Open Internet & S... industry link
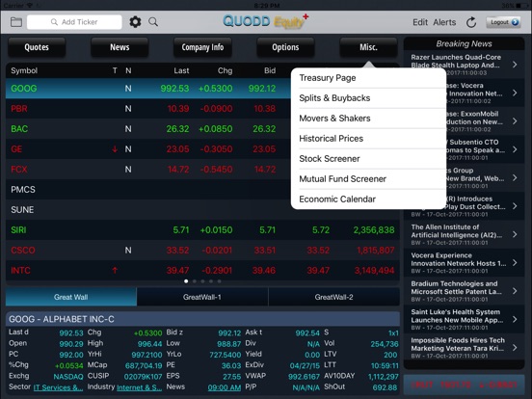 click(139, 387)
